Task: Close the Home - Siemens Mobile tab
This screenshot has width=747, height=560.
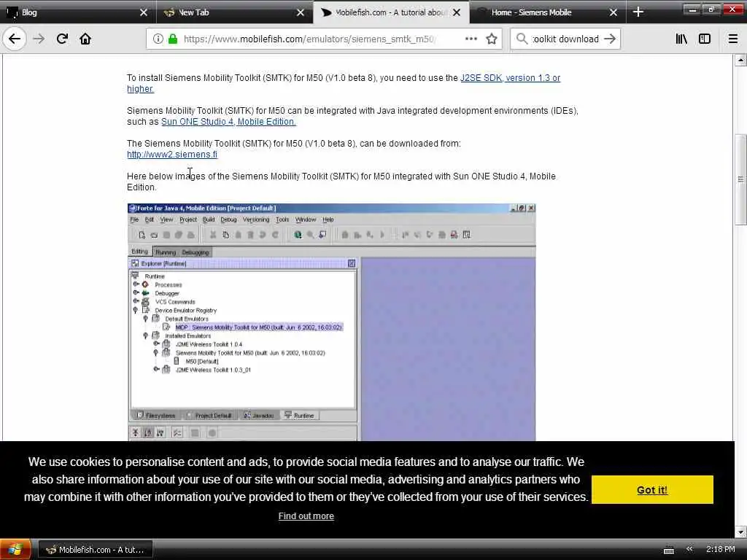Action: pos(613,12)
